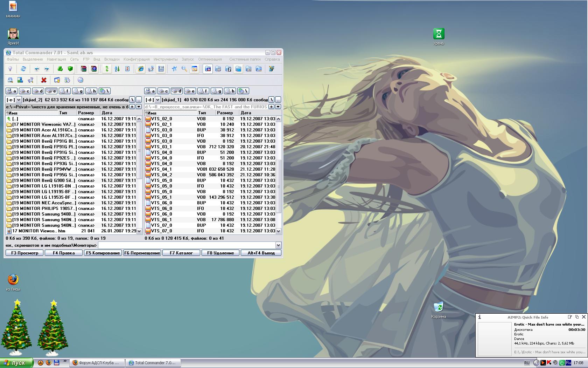Click the red X icon in second toolbar row
The height and width of the screenshot is (368, 588).
click(44, 80)
